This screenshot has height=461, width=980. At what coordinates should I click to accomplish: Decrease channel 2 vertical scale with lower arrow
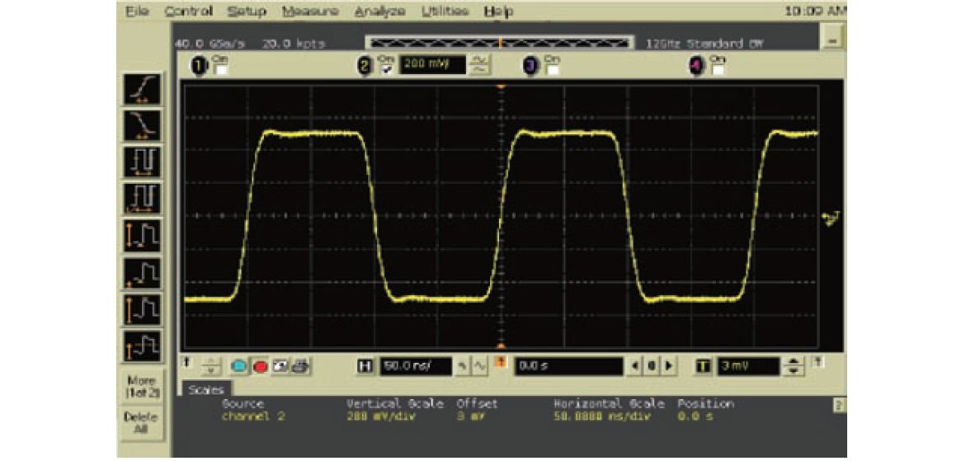click(481, 70)
